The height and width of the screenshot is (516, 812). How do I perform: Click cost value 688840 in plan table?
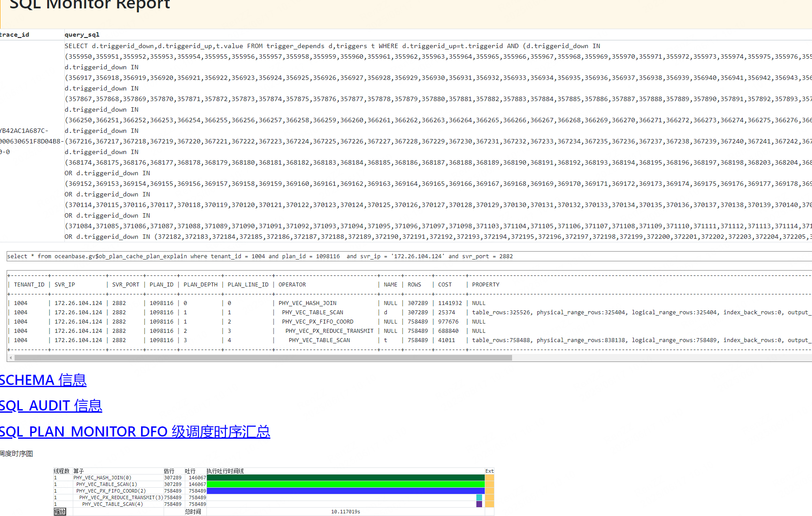tap(448, 331)
